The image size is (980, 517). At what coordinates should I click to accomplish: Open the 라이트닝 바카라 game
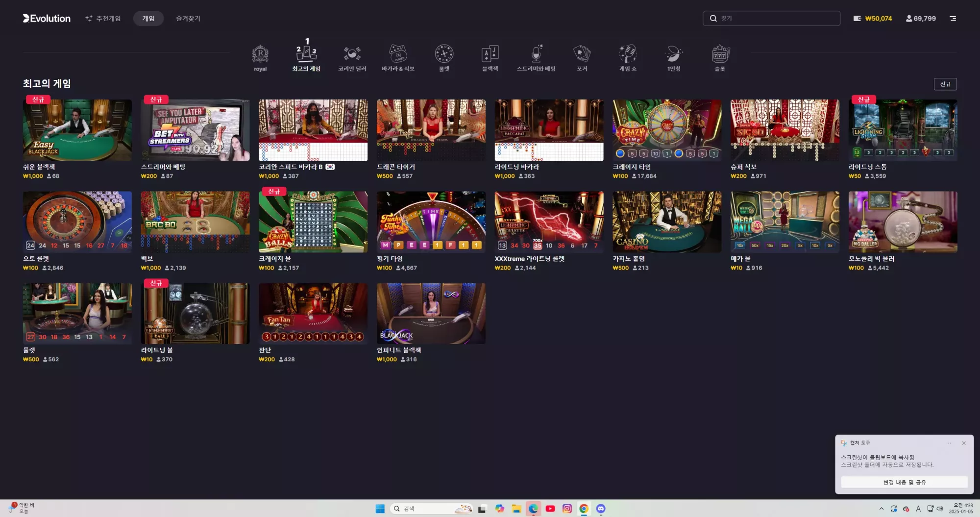[549, 130]
